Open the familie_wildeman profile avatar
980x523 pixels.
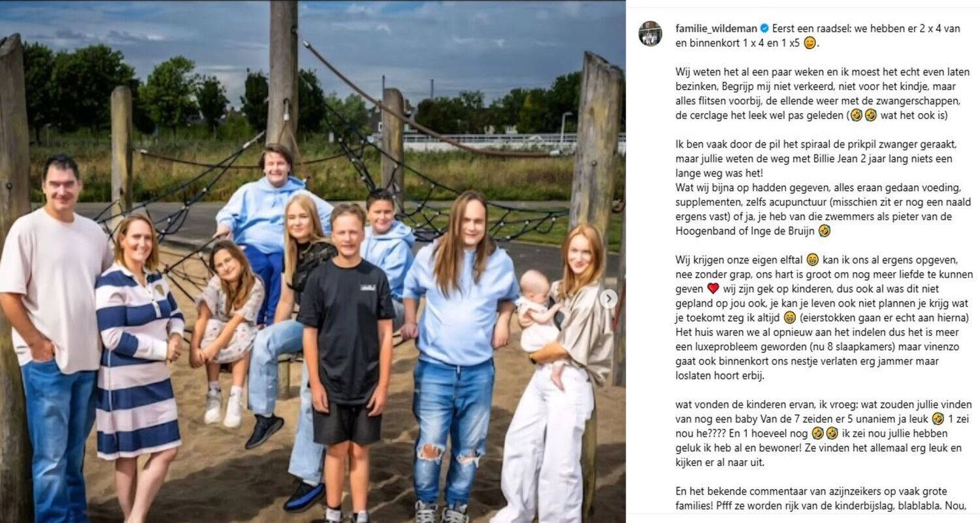(650, 33)
